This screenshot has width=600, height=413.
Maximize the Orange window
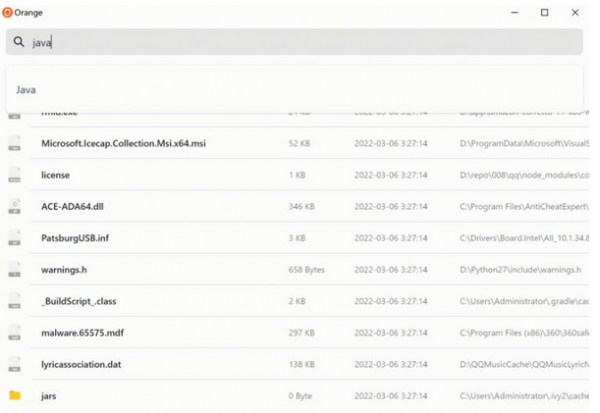click(x=545, y=13)
